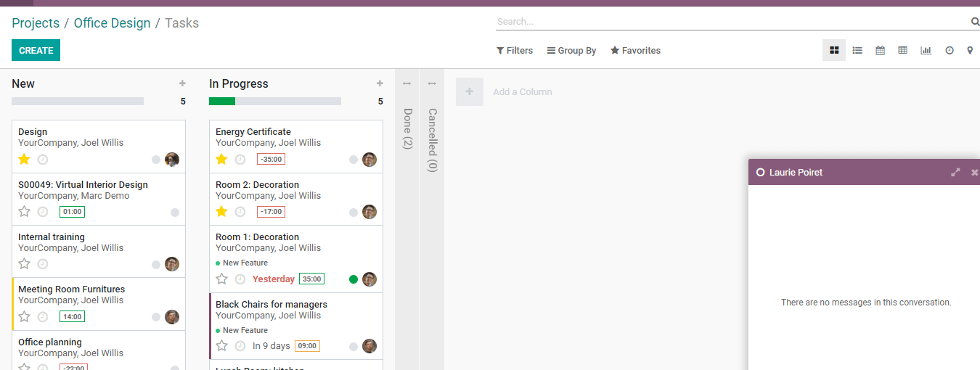The image size is (980, 370).
Task: Go to Office Design breadcrumb
Action: click(x=112, y=23)
